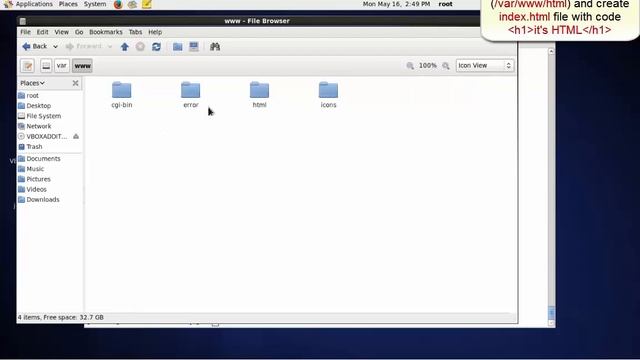
Task: Click the background window's vertical scrollbar thumb
Action: (x=551, y=313)
